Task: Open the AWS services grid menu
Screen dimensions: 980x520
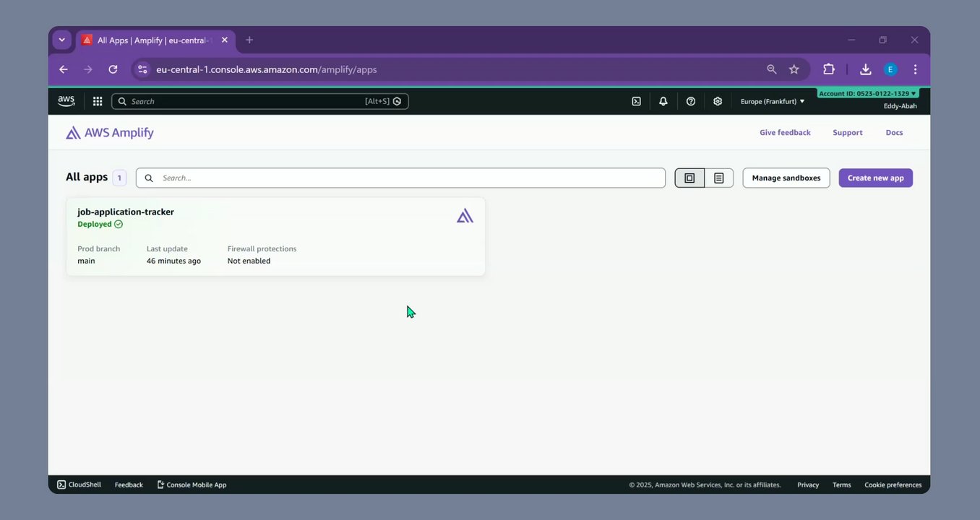Action: point(98,101)
